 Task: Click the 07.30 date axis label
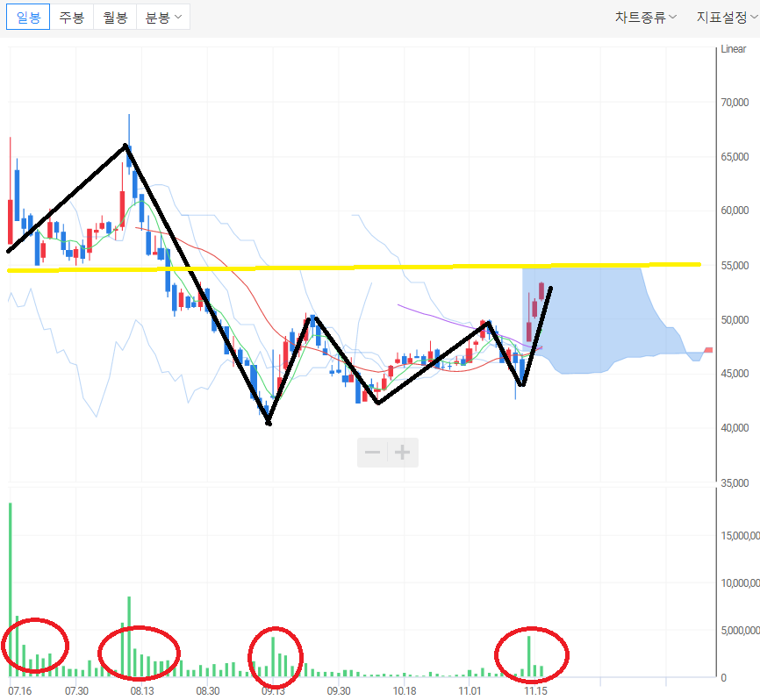pyautogui.click(x=76, y=691)
